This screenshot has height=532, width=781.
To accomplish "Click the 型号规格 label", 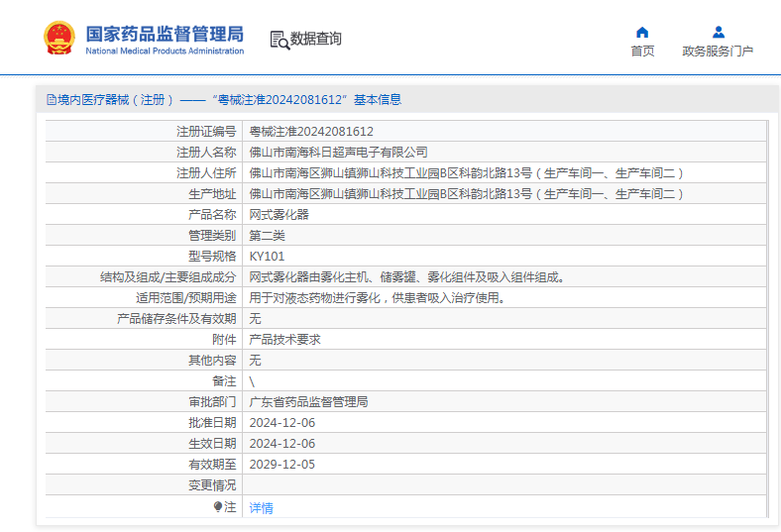I will pyautogui.click(x=212, y=257).
